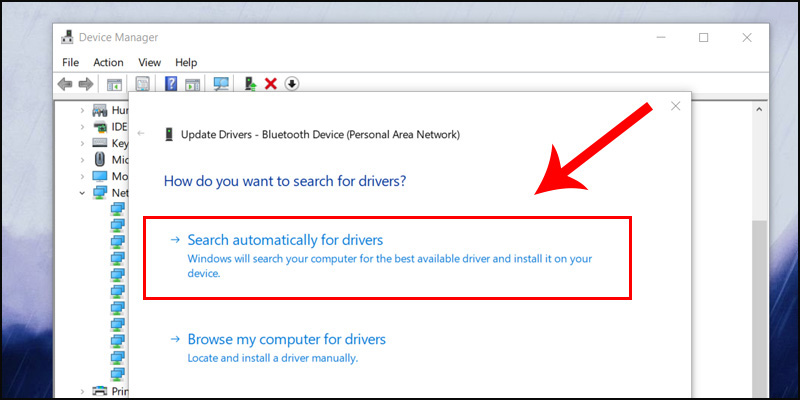Click the Scan for hardware changes icon

click(221, 84)
